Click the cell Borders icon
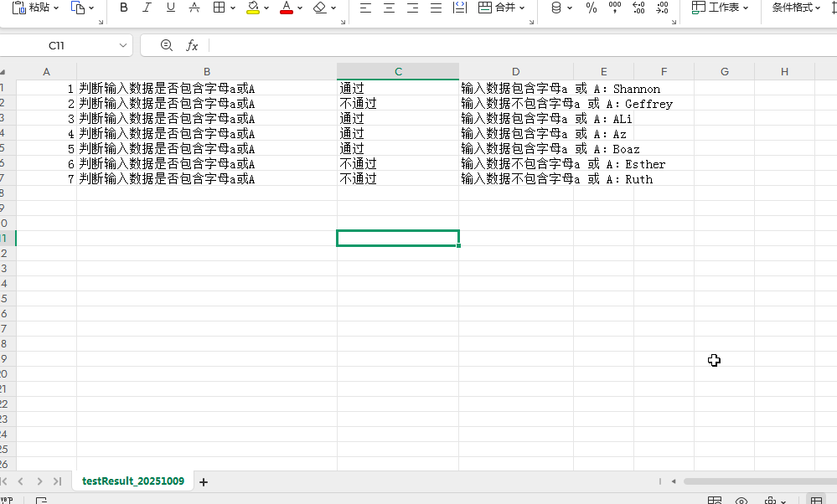837x504 pixels. [219, 8]
